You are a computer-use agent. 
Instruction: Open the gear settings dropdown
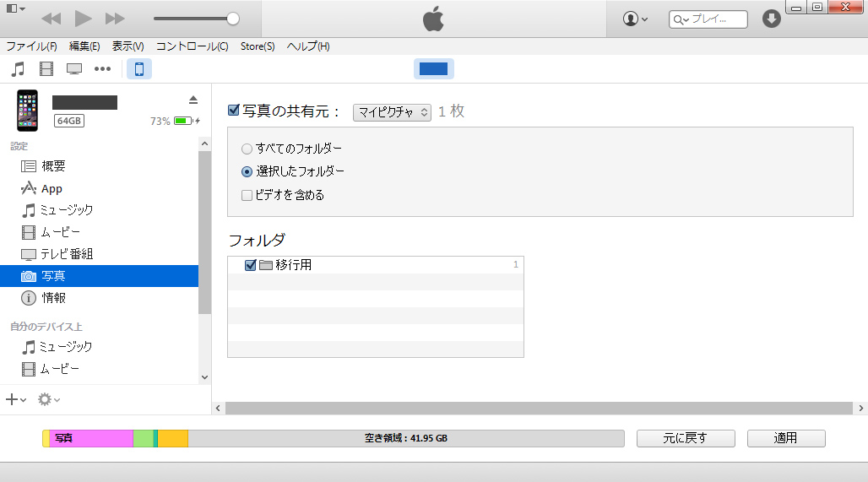point(48,399)
